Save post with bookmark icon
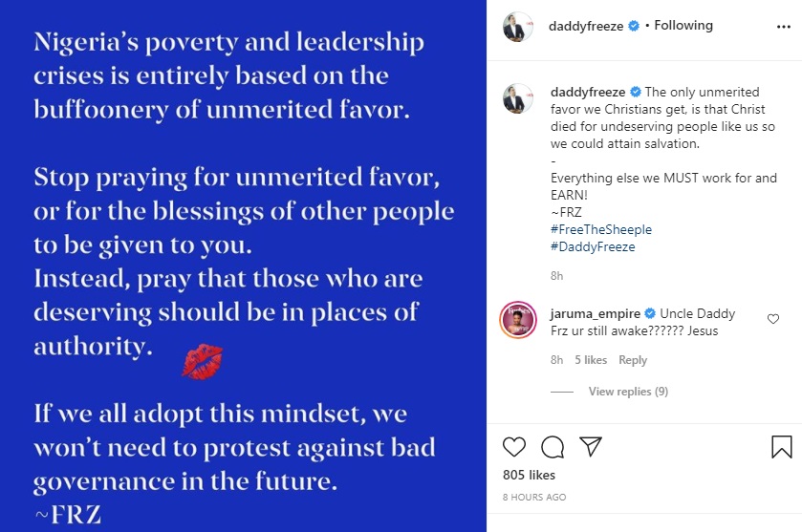This screenshot has height=532, width=802. click(x=781, y=447)
